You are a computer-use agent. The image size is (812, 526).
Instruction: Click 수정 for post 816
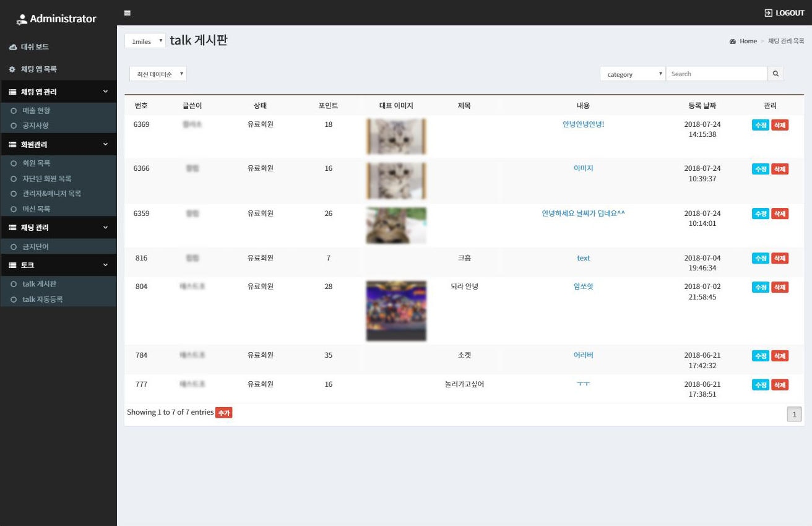[761, 258]
